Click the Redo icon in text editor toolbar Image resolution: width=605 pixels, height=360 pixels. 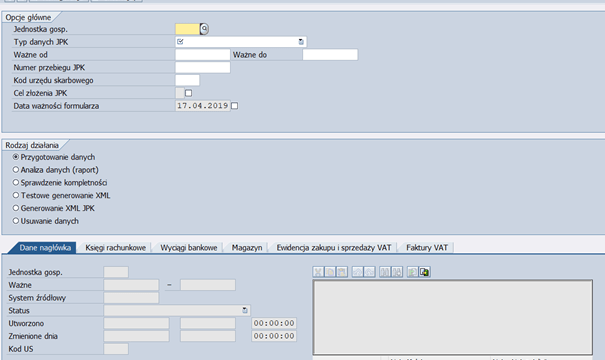click(x=369, y=272)
